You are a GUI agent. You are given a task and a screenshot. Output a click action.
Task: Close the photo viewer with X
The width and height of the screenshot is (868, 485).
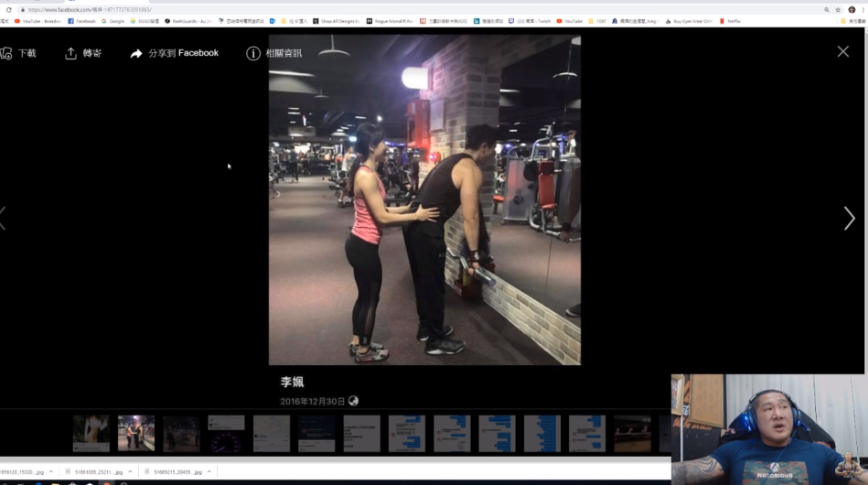coord(842,51)
